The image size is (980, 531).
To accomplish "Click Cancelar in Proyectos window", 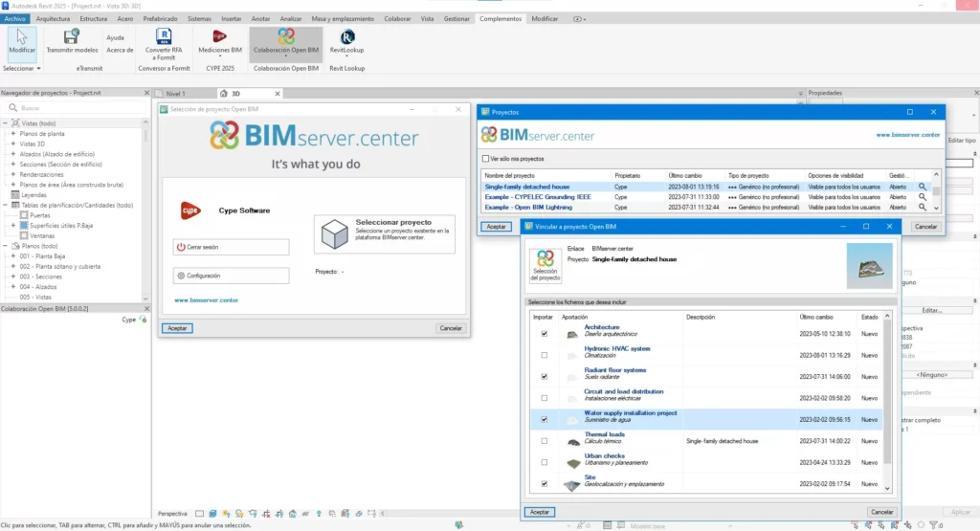I will click(x=925, y=226).
